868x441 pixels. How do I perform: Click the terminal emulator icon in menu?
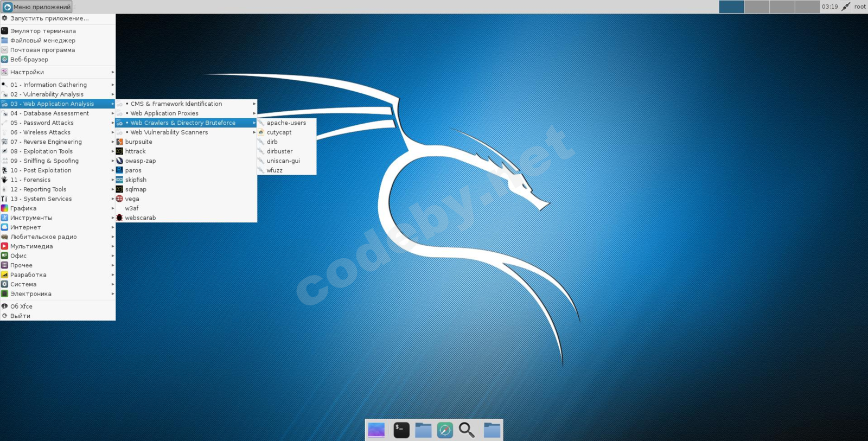[4, 31]
